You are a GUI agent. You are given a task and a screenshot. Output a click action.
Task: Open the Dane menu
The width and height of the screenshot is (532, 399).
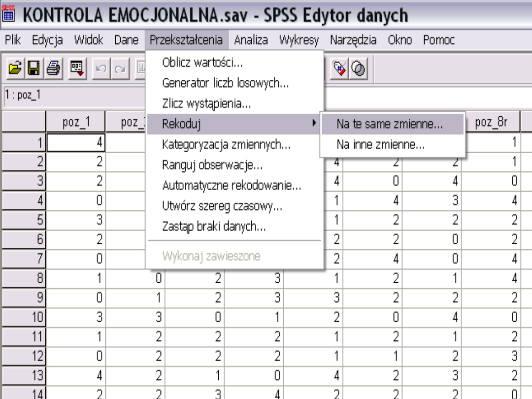pos(126,40)
